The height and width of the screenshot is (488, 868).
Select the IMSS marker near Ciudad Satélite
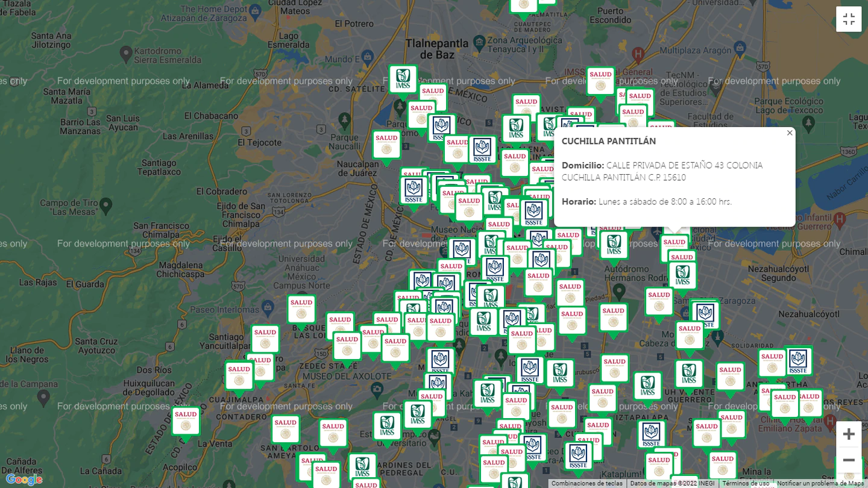(x=402, y=78)
